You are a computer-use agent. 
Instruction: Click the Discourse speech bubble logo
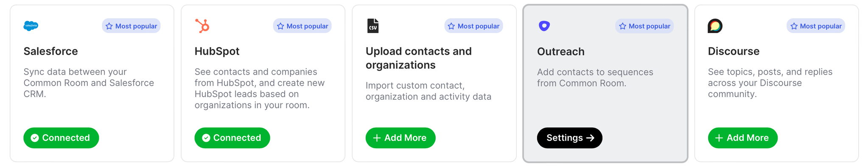tap(715, 26)
